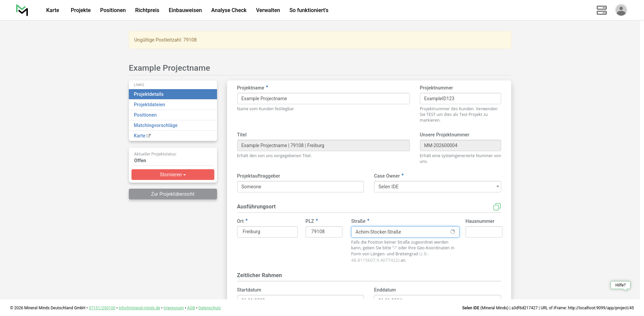Open the Impressum footer link

click(173, 308)
